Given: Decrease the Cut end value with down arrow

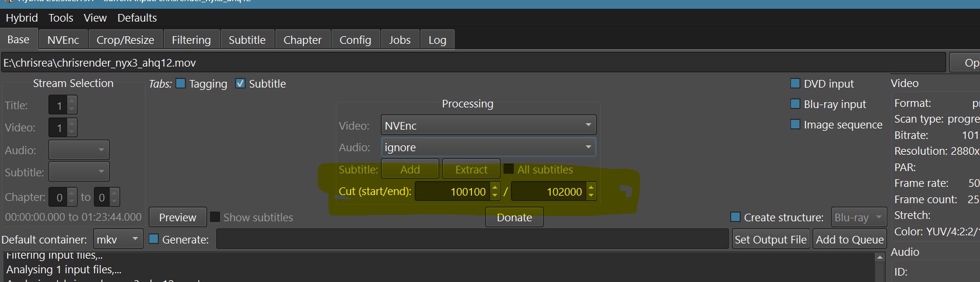Looking at the screenshot, I should coord(591,195).
